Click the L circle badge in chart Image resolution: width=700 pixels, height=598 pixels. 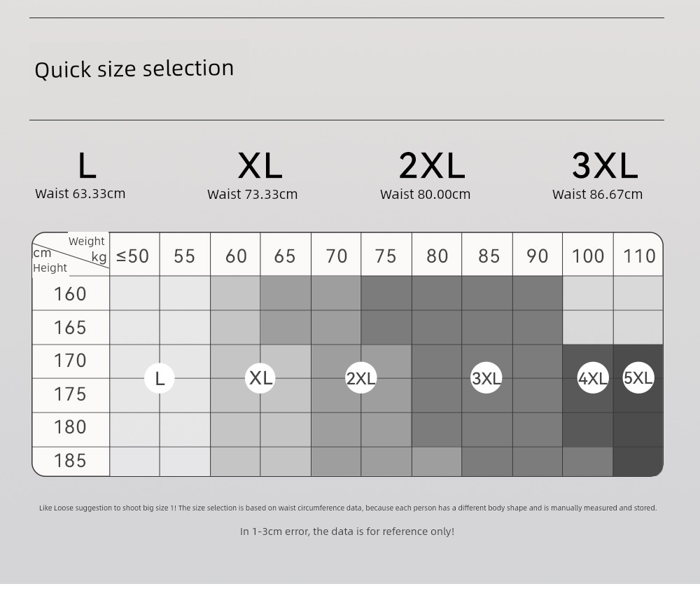[160, 378]
